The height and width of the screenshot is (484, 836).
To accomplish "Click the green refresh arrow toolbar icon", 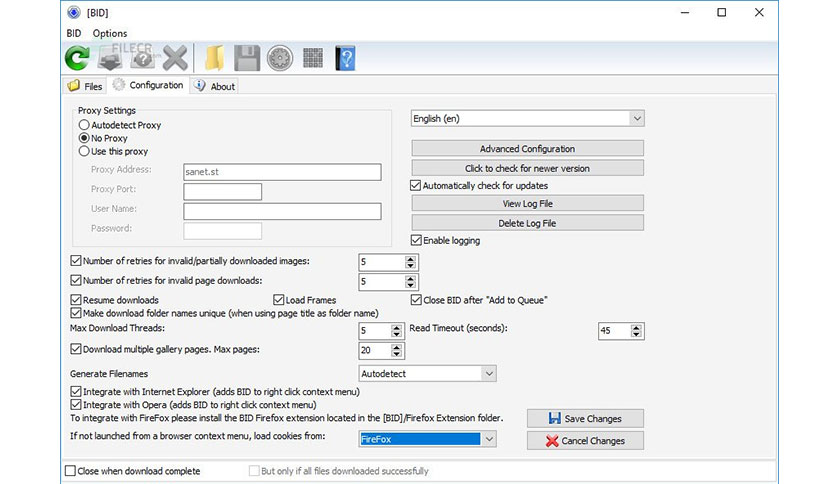I will click(x=76, y=58).
